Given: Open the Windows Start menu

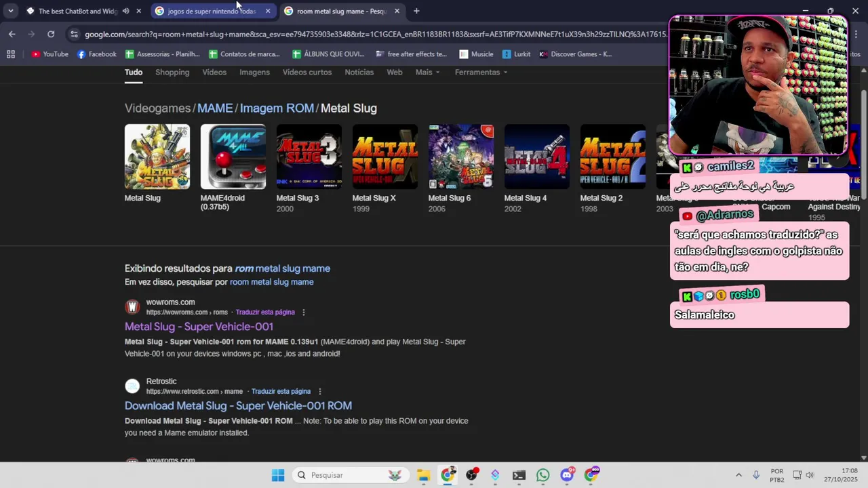Looking at the screenshot, I should tap(278, 475).
